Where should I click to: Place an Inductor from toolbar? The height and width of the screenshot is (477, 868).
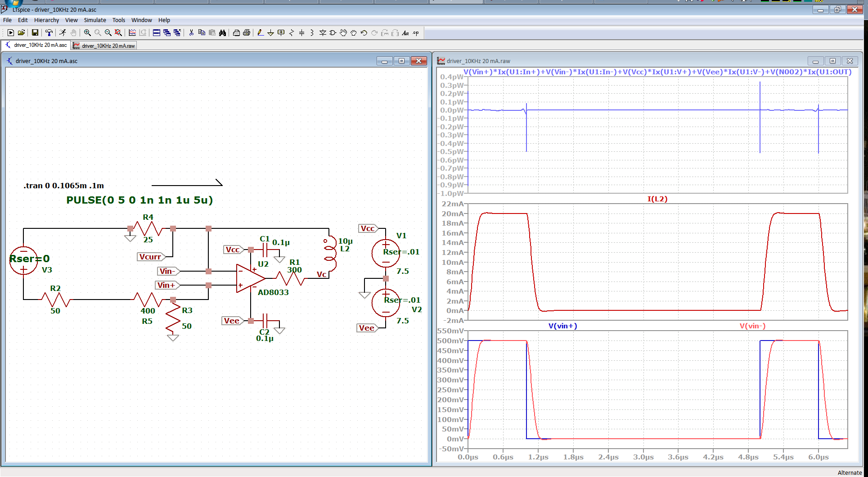[312, 32]
